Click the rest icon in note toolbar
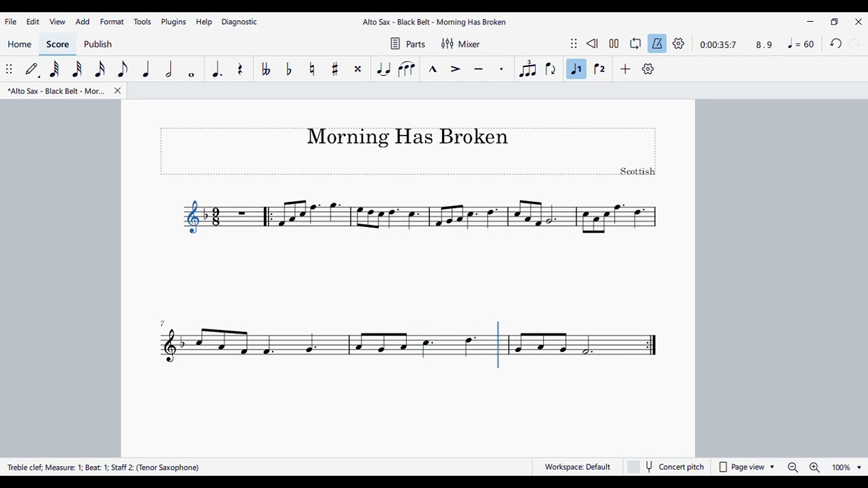868x488 pixels. click(241, 69)
